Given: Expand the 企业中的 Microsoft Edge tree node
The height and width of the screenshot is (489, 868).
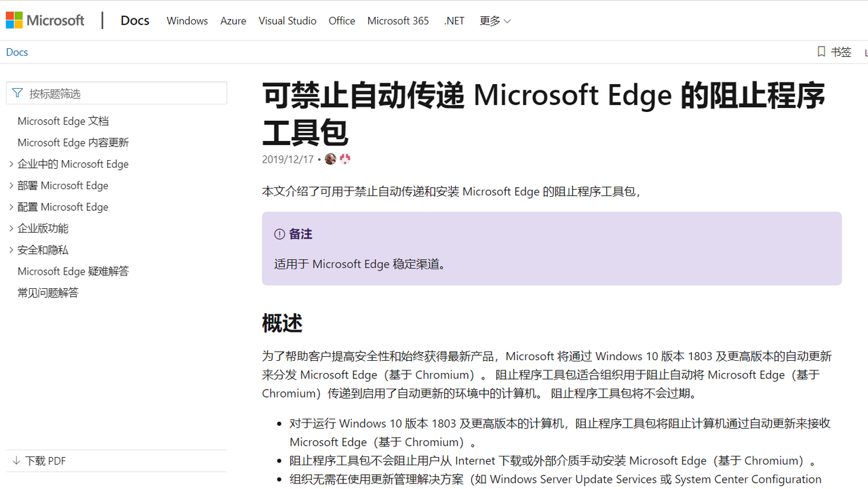Looking at the screenshot, I should pos(11,163).
